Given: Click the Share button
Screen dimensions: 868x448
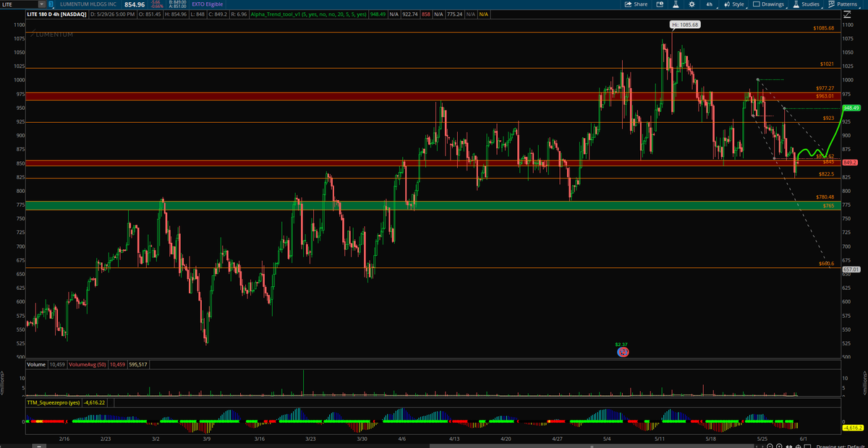Looking at the screenshot, I should [x=636, y=4].
